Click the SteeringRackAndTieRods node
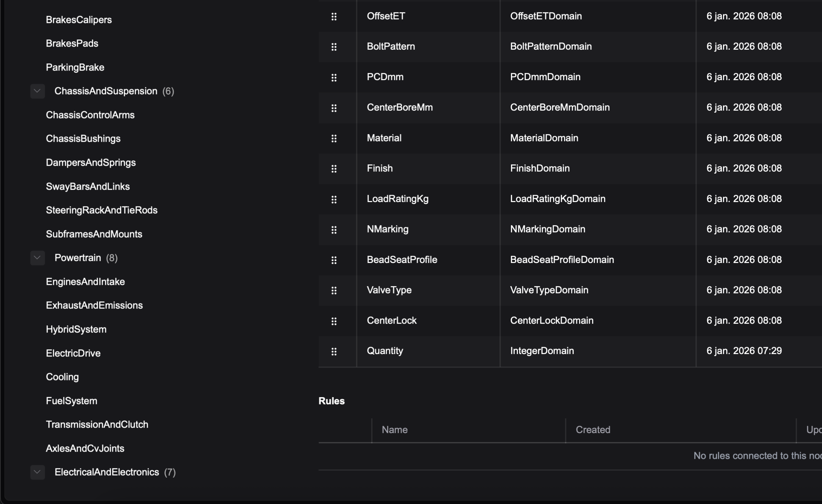This screenshot has width=822, height=504. click(102, 210)
